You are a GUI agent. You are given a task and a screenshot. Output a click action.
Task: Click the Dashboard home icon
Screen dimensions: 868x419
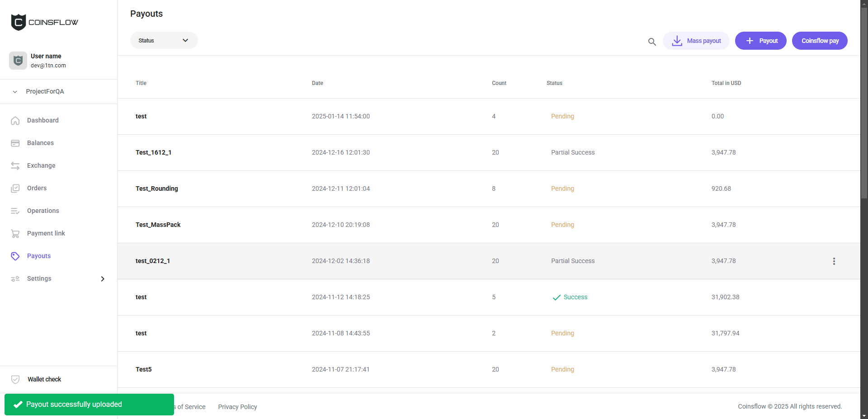coord(15,121)
